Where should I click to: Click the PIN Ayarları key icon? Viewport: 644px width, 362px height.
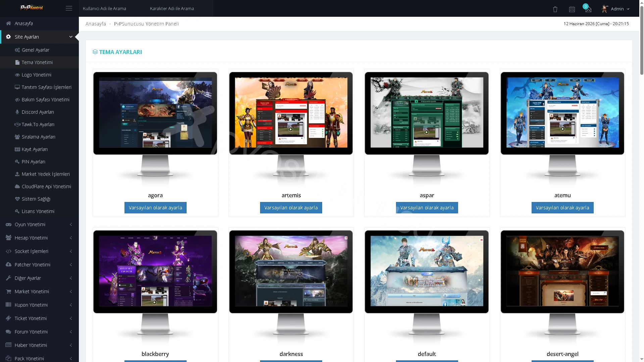17,162
